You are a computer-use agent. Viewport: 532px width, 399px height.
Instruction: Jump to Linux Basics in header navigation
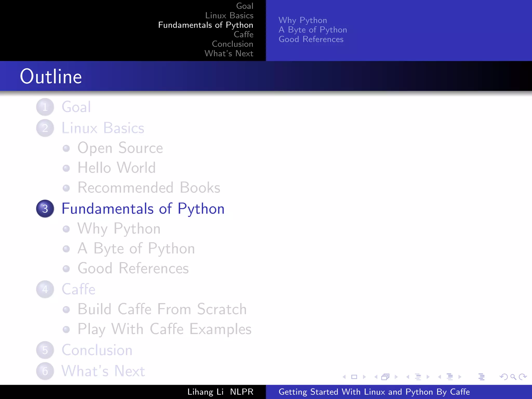click(x=229, y=15)
